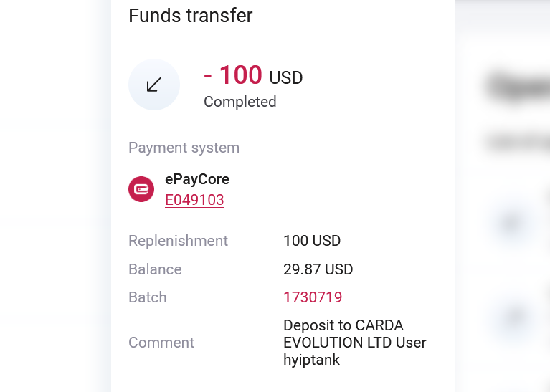Click the lower blurred icon behind the panel
550x392 pixels.
coord(513,317)
